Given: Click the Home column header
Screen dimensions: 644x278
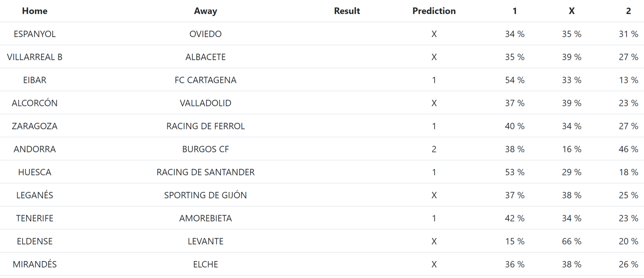Looking at the screenshot, I should coord(35,11).
